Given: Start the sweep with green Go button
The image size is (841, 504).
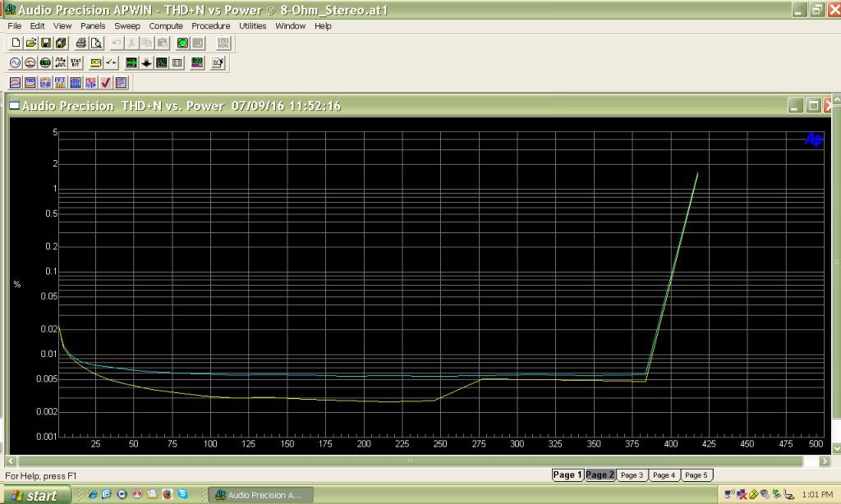Looking at the screenshot, I should tap(182, 43).
